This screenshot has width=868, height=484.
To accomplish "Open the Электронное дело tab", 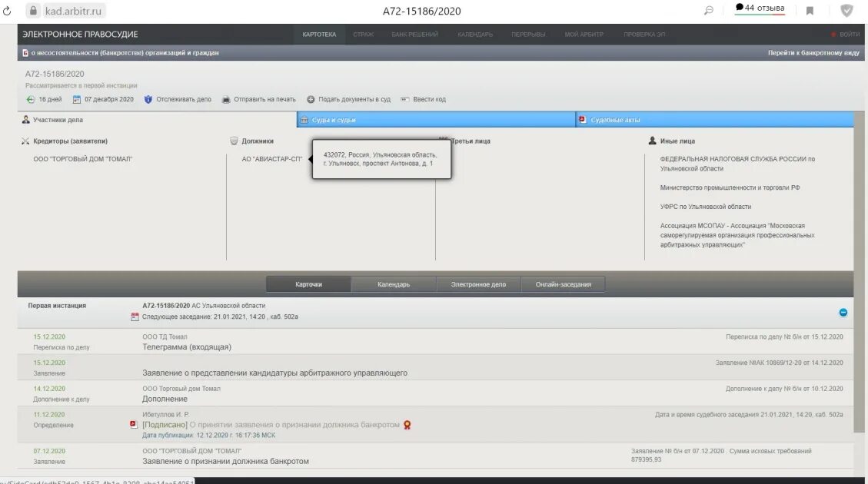I will (x=478, y=284).
